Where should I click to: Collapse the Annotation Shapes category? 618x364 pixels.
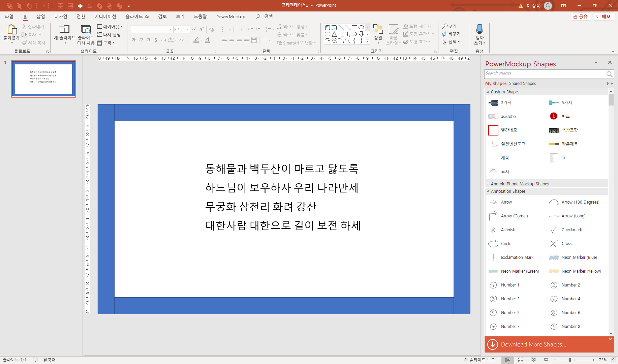pyautogui.click(x=488, y=191)
